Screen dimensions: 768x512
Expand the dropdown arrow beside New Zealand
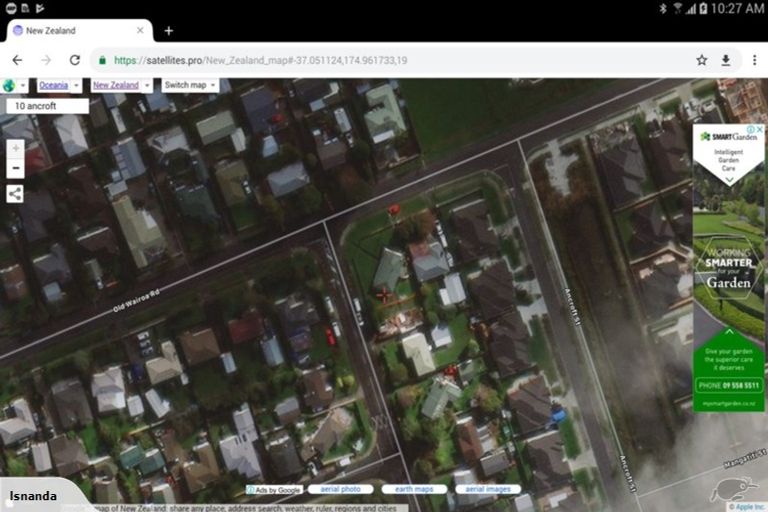pos(147,86)
